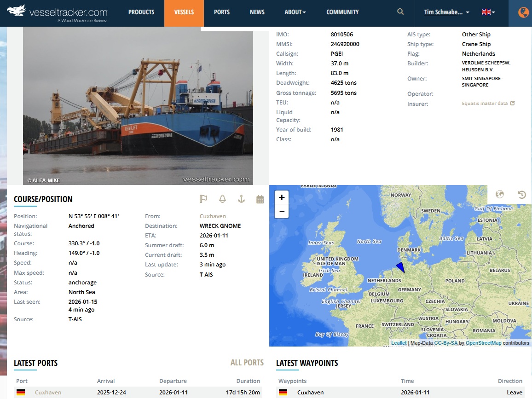This screenshot has height=399, width=532.
Task: Click the destination WRECK GNOME
Action: click(220, 226)
